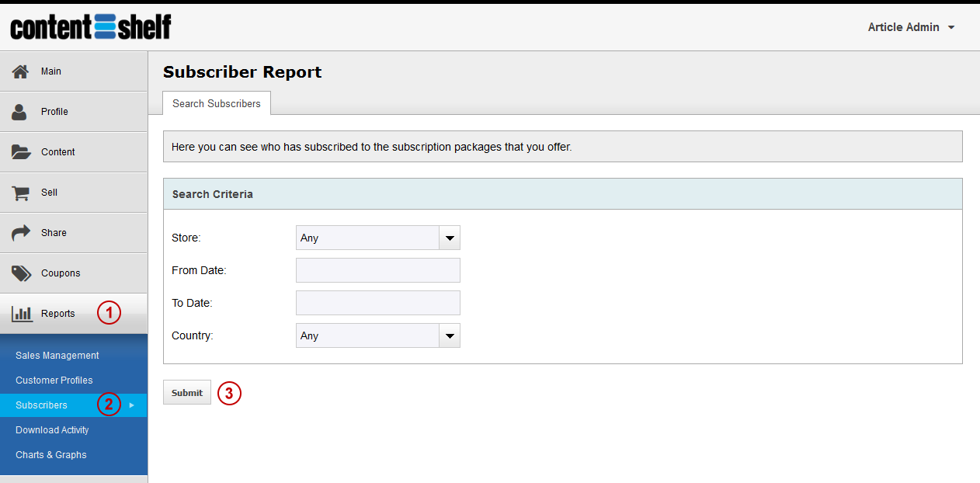Click the Subscriber Report heading
The image size is (980, 483).
(242, 72)
